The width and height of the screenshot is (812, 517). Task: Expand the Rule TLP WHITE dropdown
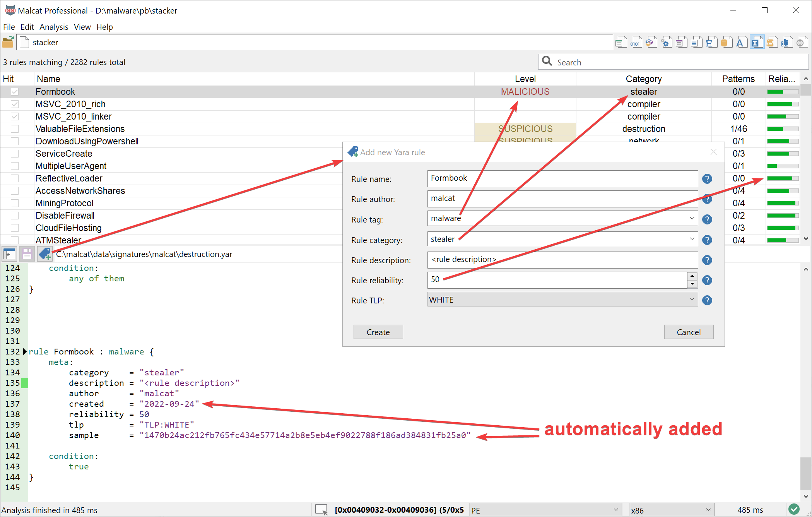pyautogui.click(x=692, y=299)
